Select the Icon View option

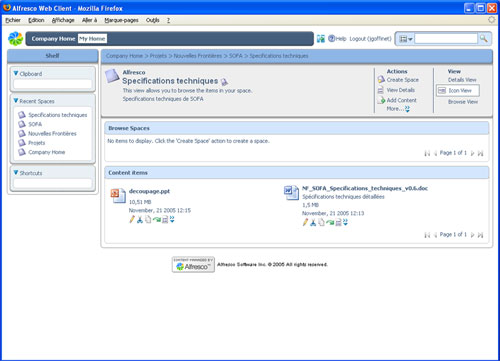click(x=458, y=90)
